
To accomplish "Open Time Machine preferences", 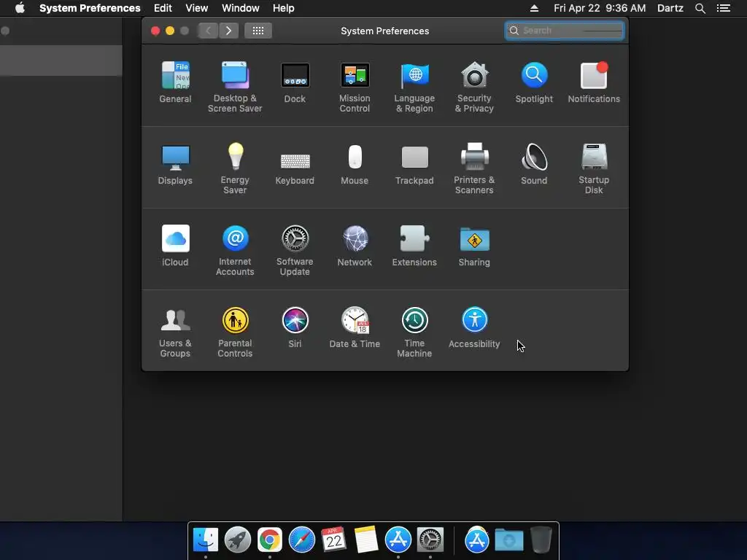I will tap(414, 332).
